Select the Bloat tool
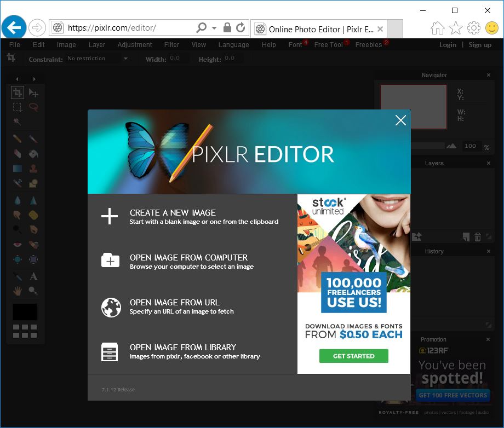 click(18, 259)
